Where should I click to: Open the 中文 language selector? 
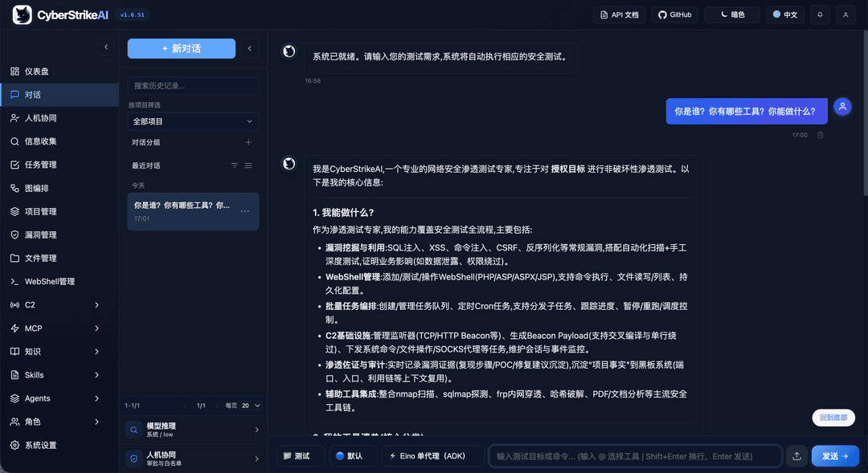click(785, 15)
